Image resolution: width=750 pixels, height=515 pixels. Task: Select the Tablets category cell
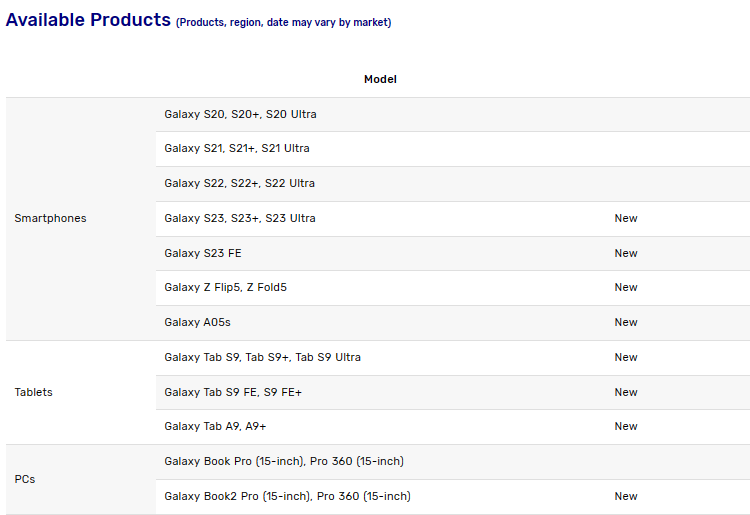pyautogui.click(x=33, y=392)
